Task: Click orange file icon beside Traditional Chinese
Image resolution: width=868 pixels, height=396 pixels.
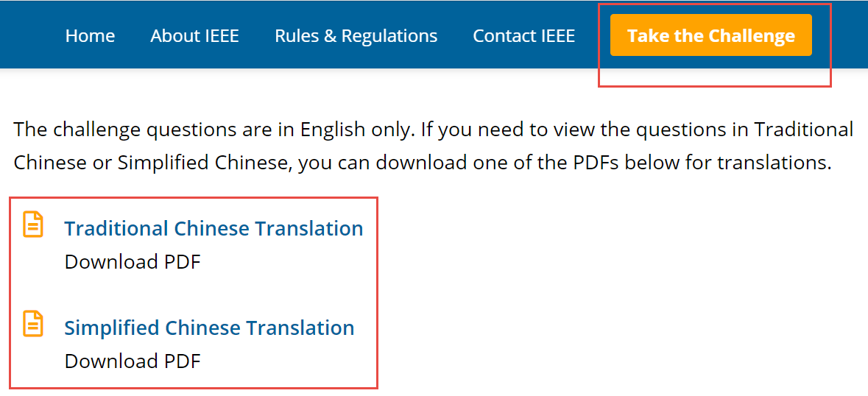Action: click(x=33, y=224)
